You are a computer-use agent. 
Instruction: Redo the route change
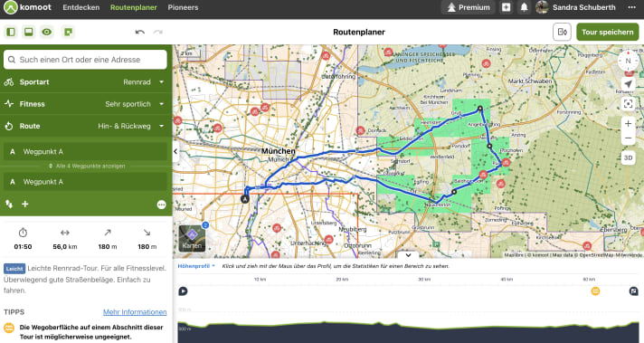pyautogui.click(x=158, y=32)
